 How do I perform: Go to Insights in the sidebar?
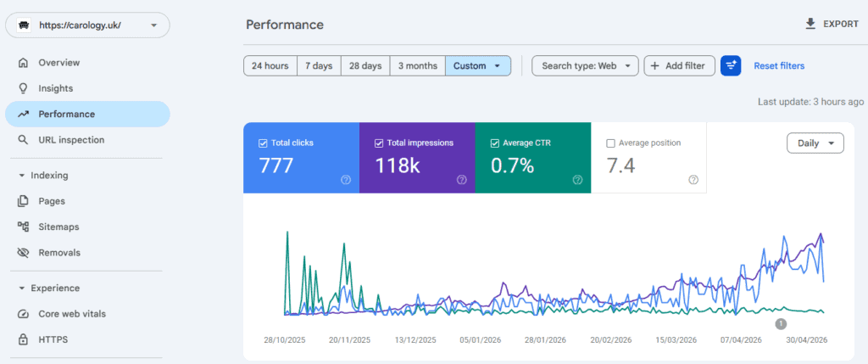(x=87, y=88)
